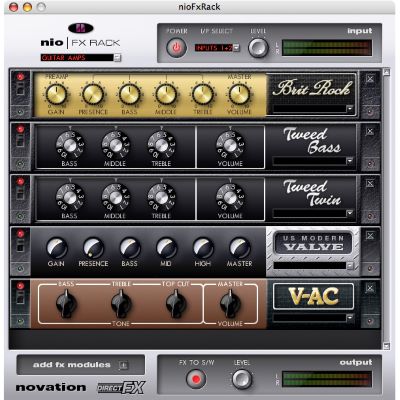Click V-AC Treble tone knob

(121, 303)
